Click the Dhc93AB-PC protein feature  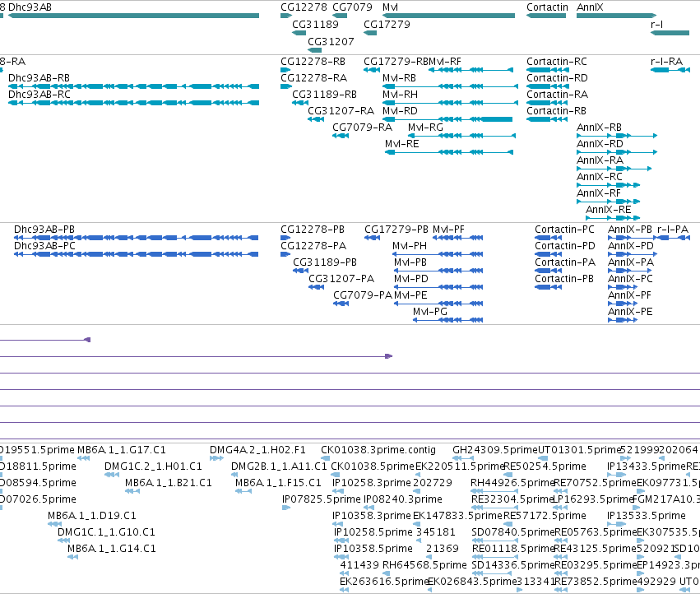coord(137,254)
